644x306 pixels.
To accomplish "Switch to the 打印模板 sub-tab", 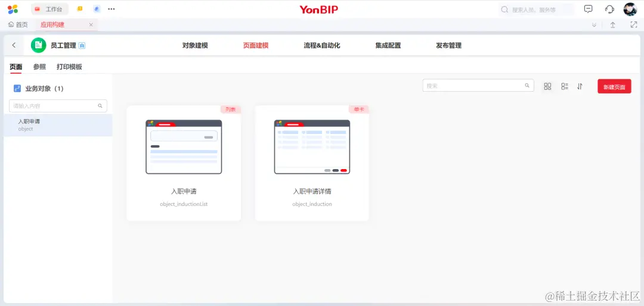I will coord(69,67).
